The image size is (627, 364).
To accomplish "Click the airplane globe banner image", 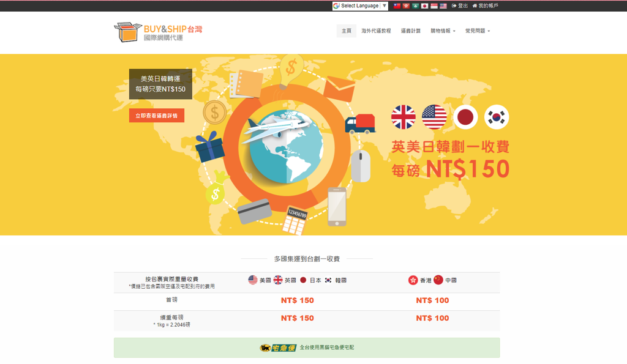I will point(285,145).
